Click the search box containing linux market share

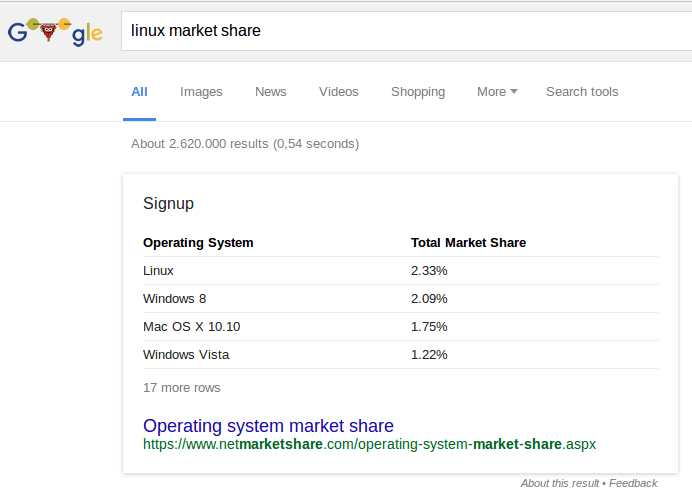point(406,31)
